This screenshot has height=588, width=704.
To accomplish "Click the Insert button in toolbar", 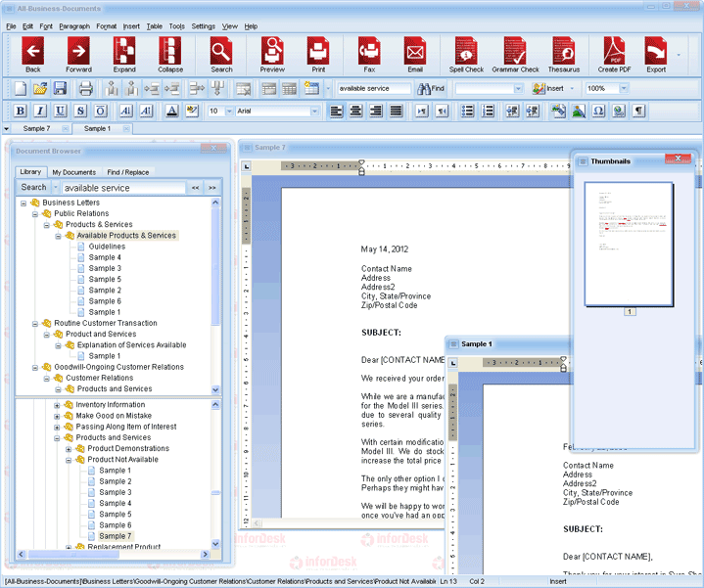I will tap(548, 89).
